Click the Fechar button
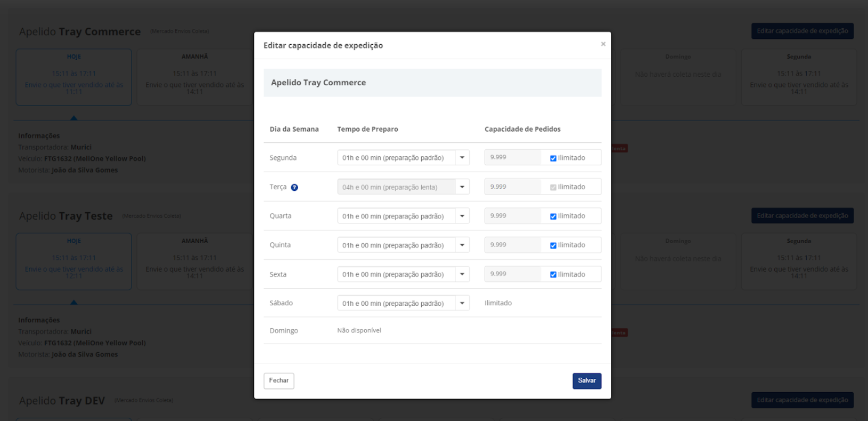The image size is (868, 421). (x=279, y=381)
